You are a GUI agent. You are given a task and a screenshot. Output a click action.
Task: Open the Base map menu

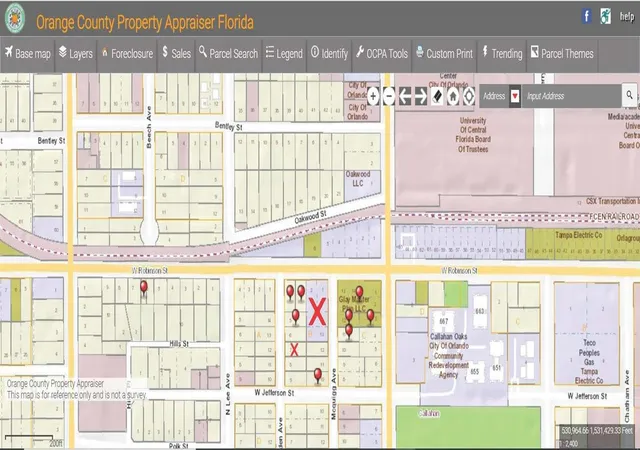point(28,53)
